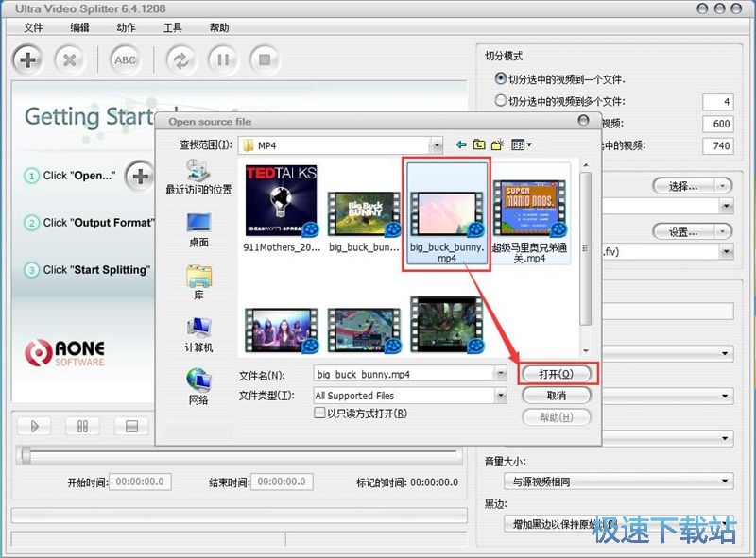This screenshot has height=558, width=756.
Task: Click the add file plus toolbar icon
Action: tap(27, 59)
